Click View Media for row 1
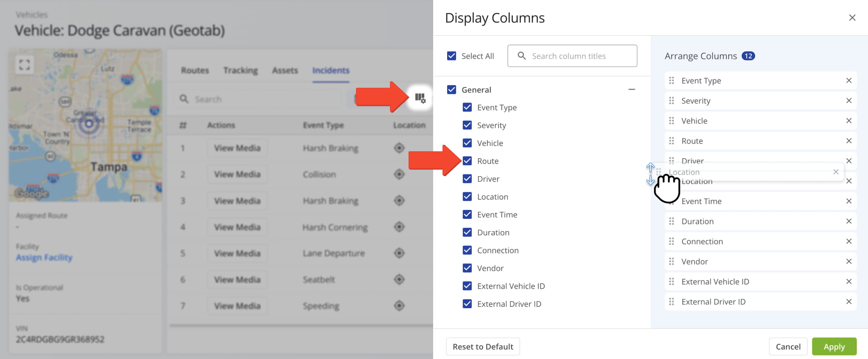 coord(237,148)
